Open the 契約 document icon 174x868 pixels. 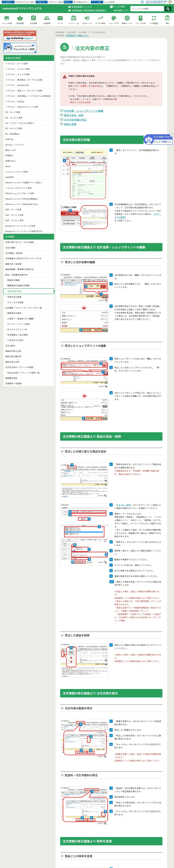(167, 20)
